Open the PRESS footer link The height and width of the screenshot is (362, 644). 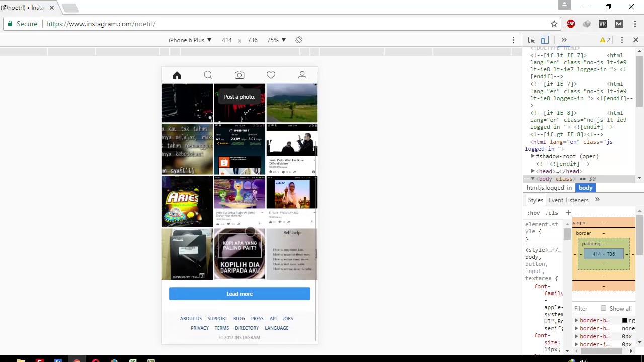coord(257,318)
